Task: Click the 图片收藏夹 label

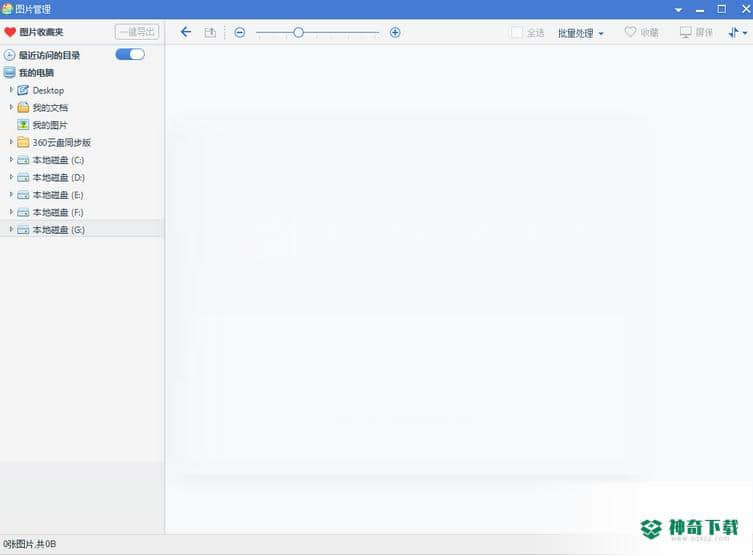Action: (41, 32)
